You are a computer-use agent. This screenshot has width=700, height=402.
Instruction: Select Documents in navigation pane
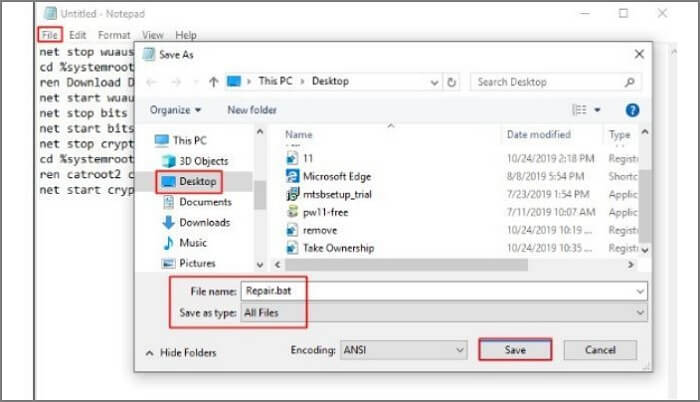(197, 202)
